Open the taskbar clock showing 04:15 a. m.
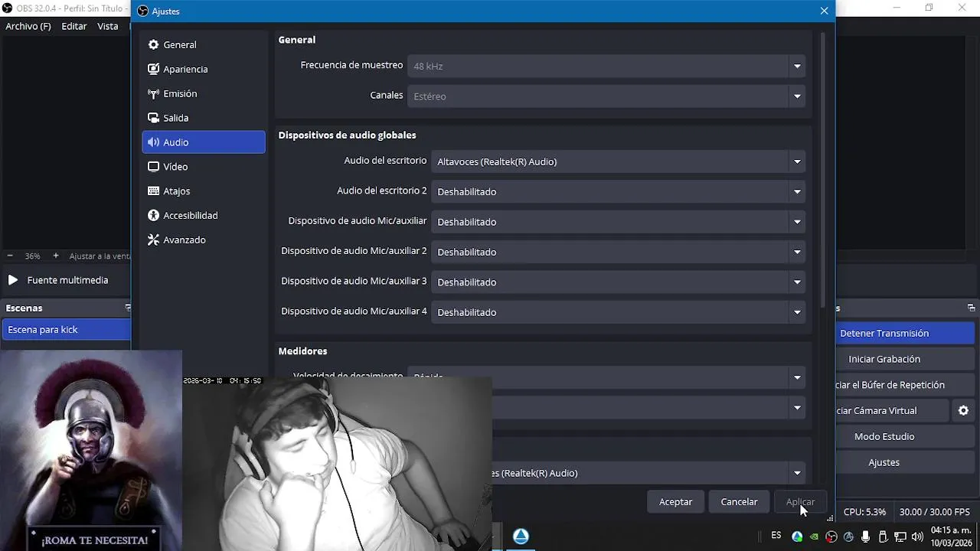Screen dimensions: 980x551 tap(951, 536)
